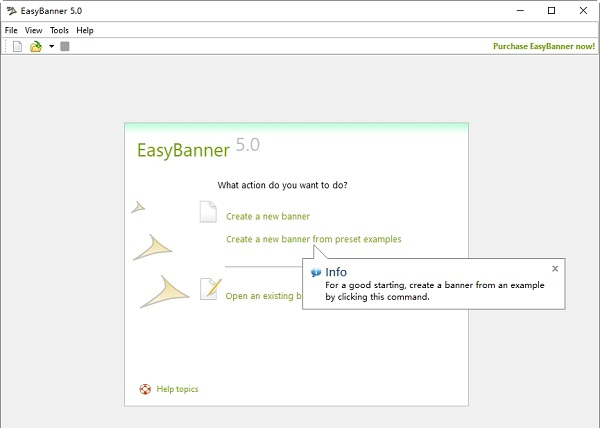600x445 pixels.
Task: Open the Help menu
Action: click(x=85, y=30)
